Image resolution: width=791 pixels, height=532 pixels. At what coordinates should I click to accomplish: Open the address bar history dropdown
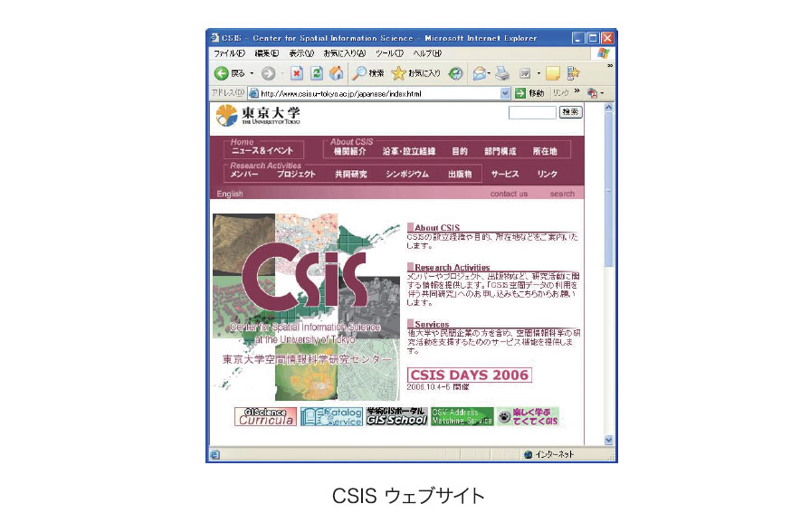(504, 92)
